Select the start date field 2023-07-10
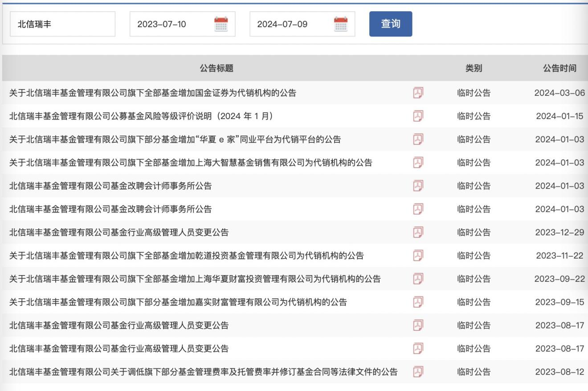Screen dimensions: 588x391 pos(183,24)
